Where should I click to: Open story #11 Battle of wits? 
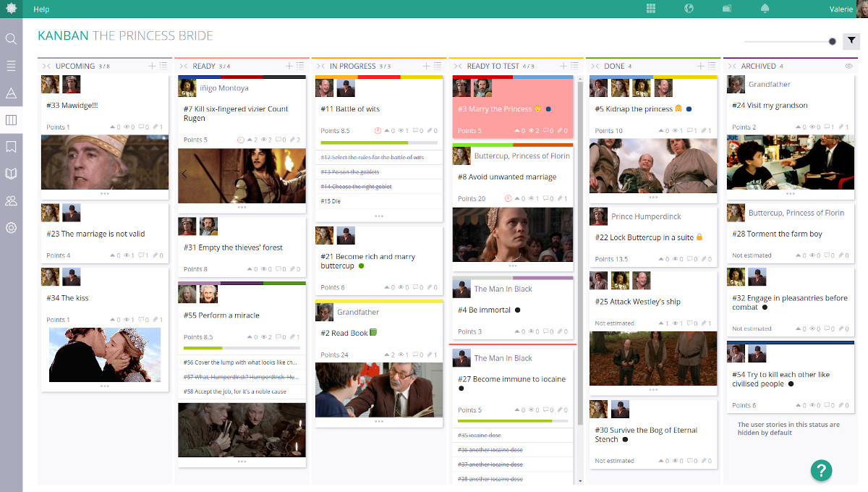tap(350, 109)
